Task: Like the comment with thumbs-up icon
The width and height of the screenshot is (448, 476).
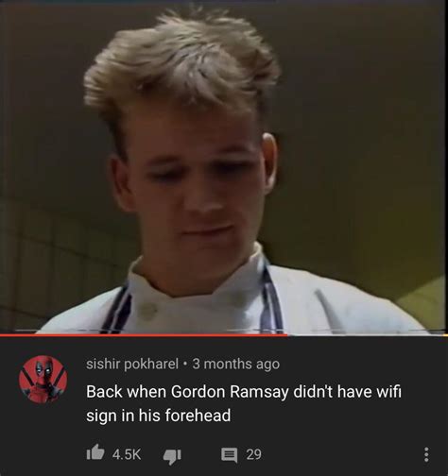Action: 95,452
